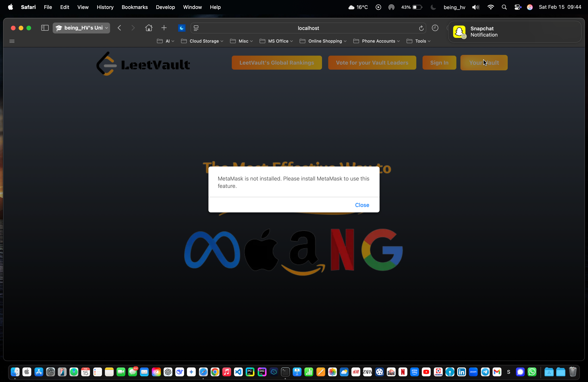Viewport: 588px width, 382px height.
Task: Expand the being_HV's Uni profile menu
Action: pos(81,28)
